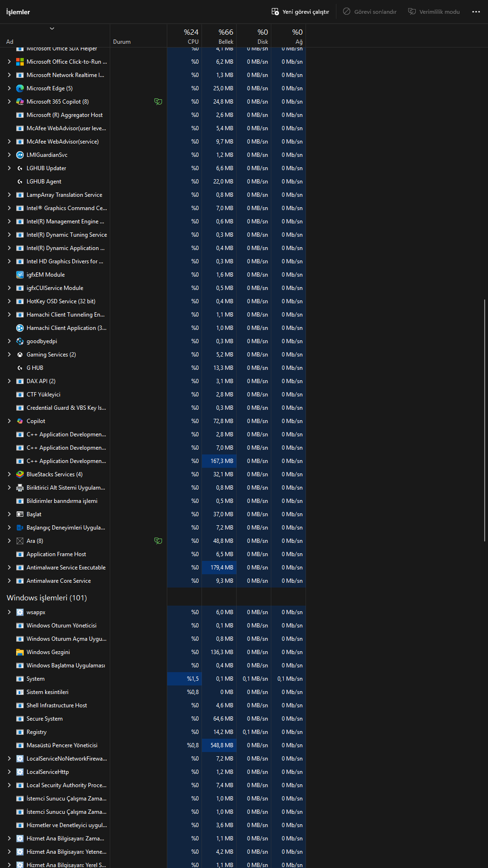
Task: Expand Microsoft 365 Copilot (8) group
Action: (x=9, y=102)
